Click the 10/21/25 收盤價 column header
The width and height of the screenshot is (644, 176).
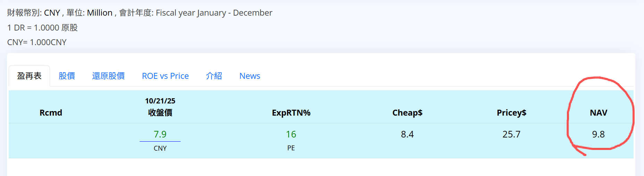160,107
